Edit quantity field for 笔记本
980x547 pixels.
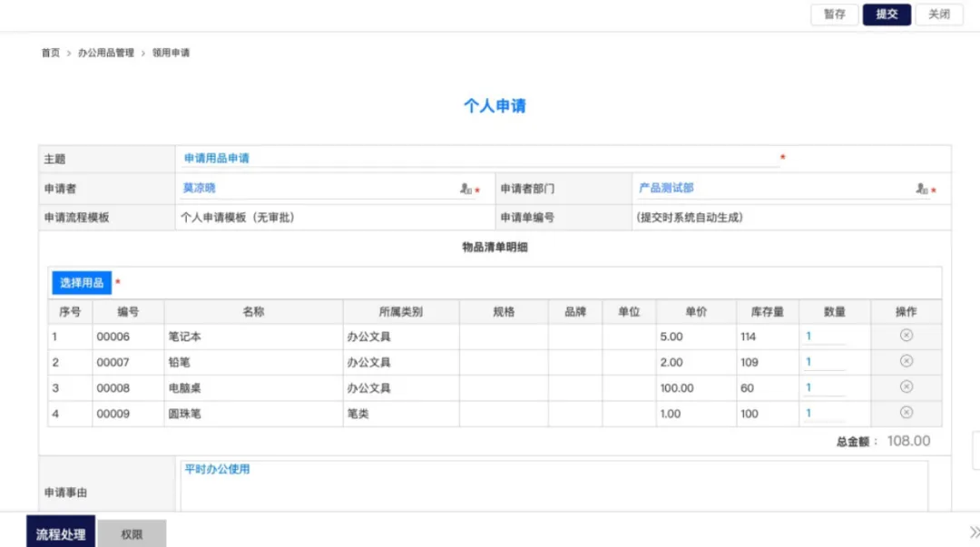[x=824, y=337]
